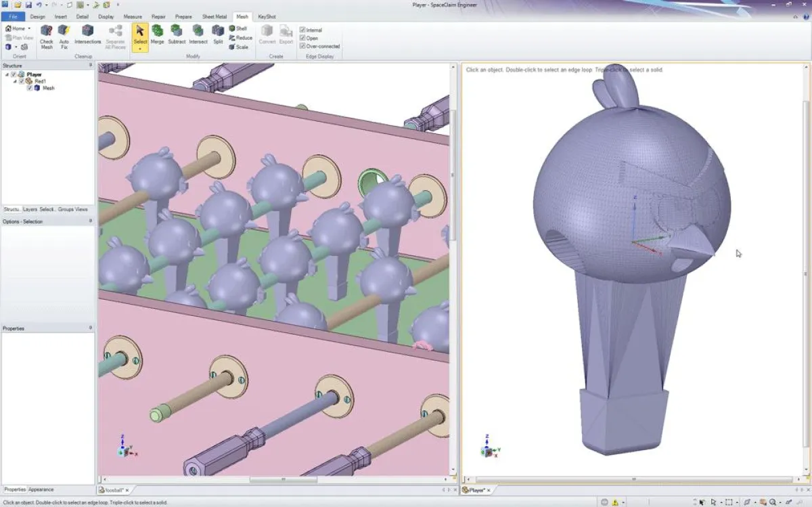Collapse the Red1 tree node
Image resolution: width=812 pixels, height=507 pixels.
click(15, 81)
